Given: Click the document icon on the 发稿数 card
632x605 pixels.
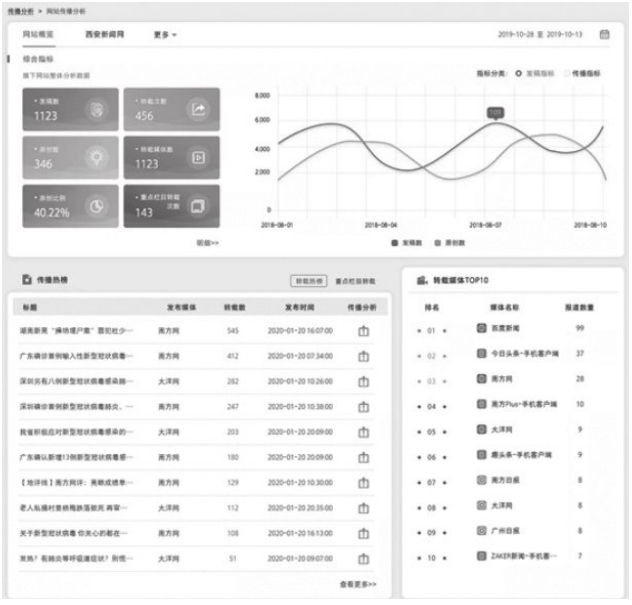Looking at the screenshot, I should [97, 109].
